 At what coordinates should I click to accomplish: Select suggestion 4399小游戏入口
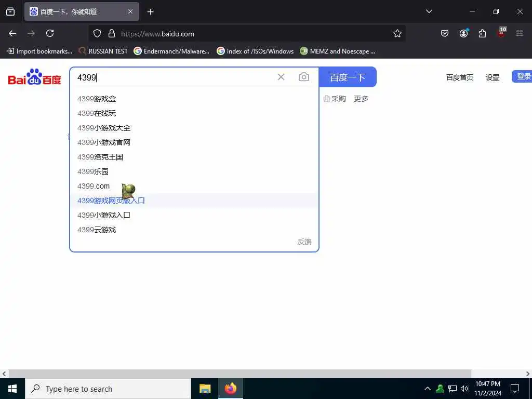pyautogui.click(x=194, y=215)
